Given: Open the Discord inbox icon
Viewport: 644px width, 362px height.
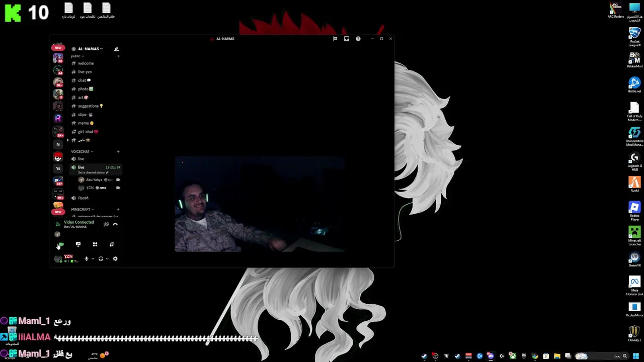Looking at the screenshot, I should 347,39.
